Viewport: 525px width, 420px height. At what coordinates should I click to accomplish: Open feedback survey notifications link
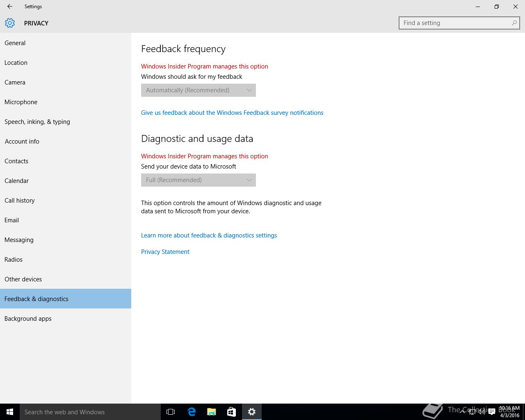point(232,113)
